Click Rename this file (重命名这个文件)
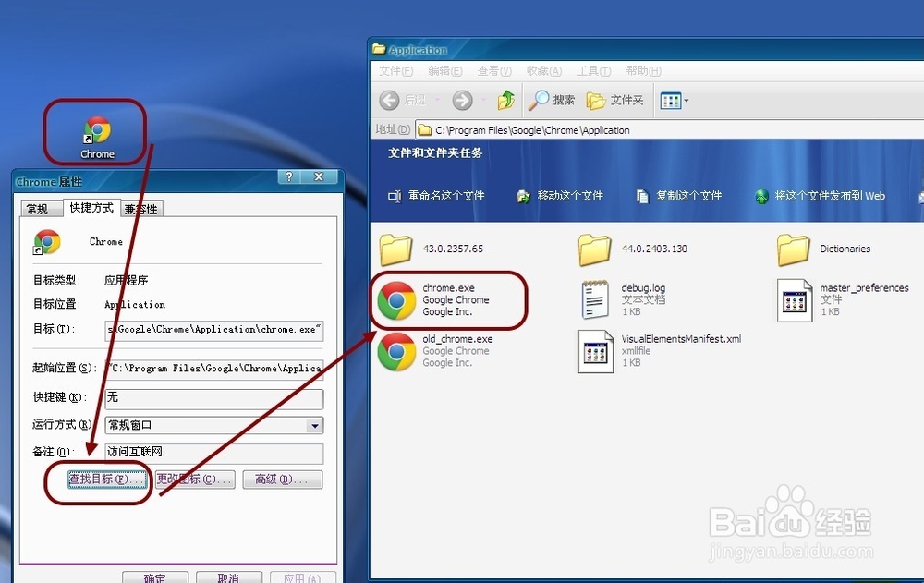924x583 pixels. click(436, 196)
